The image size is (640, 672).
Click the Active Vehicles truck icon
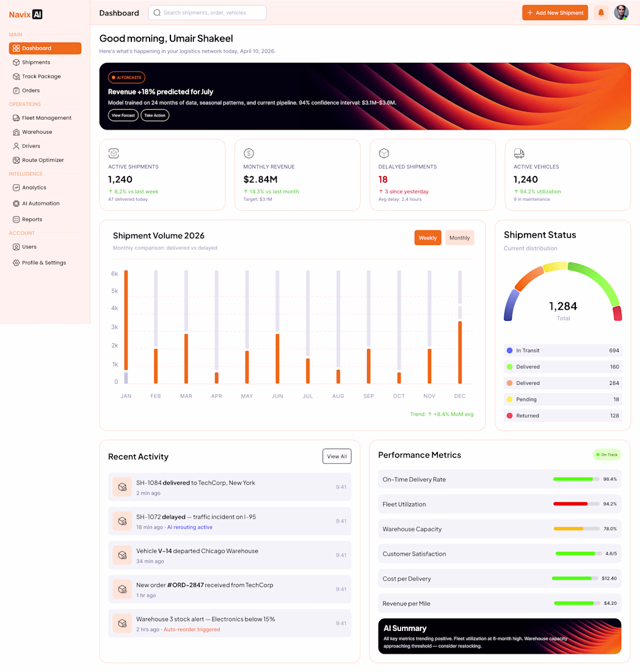click(x=519, y=153)
